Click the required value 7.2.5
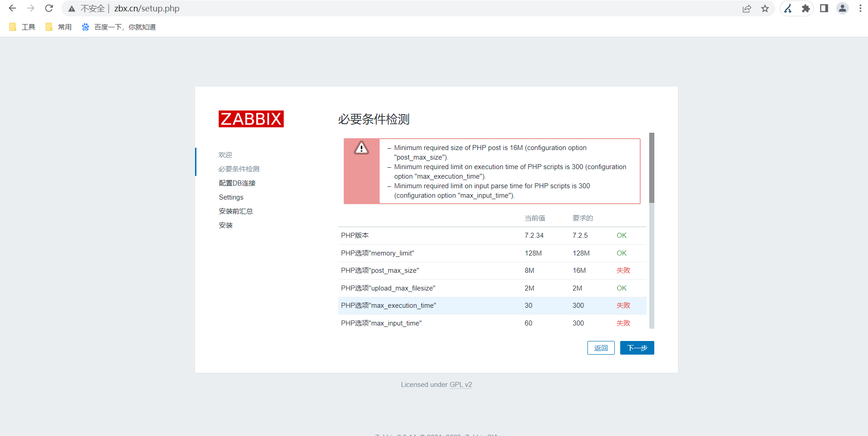This screenshot has width=868, height=436. [x=580, y=236]
